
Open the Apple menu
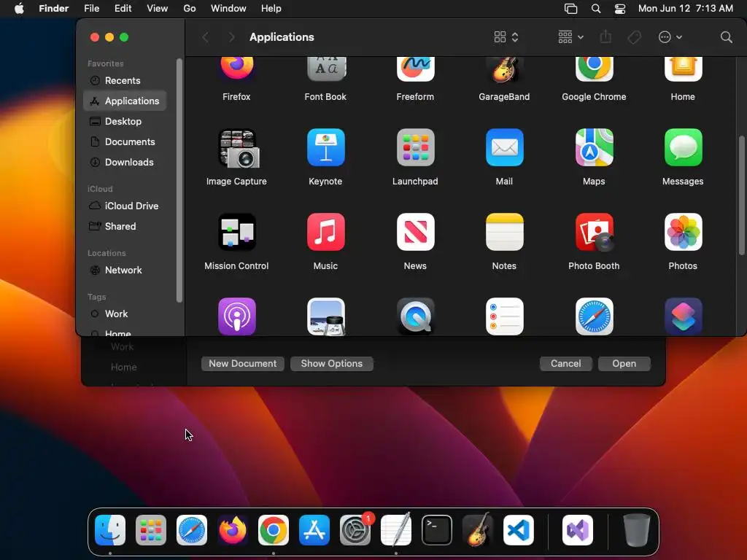pyautogui.click(x=19, y=9)
